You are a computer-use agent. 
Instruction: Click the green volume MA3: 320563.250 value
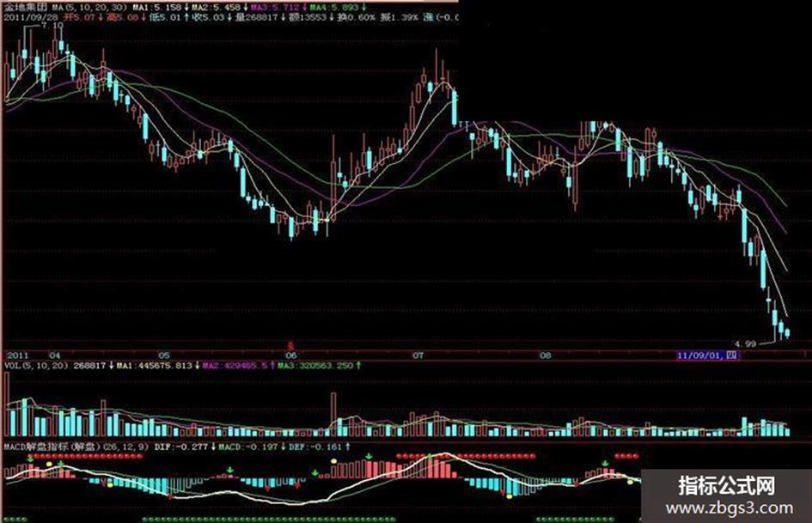315,366
